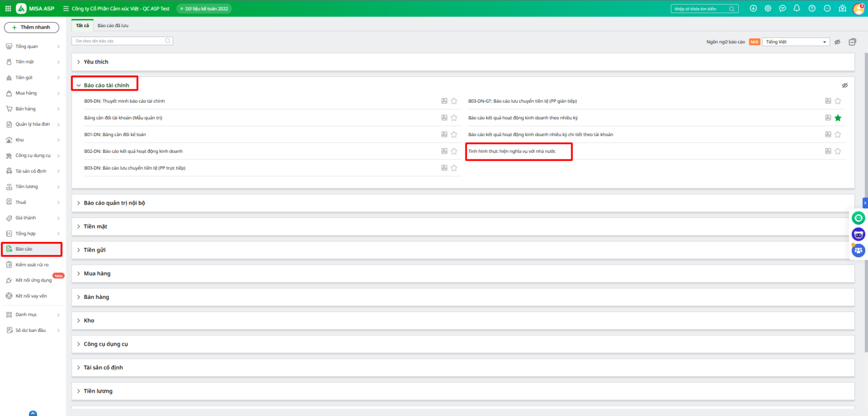868x416 pixels.
Task: Click the user avatar profile icon
Action: [858, 9]
